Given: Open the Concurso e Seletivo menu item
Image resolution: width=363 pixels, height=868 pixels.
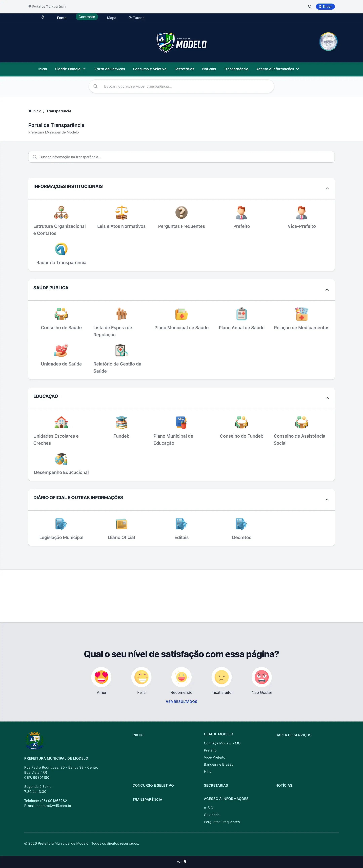Looking at the screenshot, I should [x=150, y=69].
